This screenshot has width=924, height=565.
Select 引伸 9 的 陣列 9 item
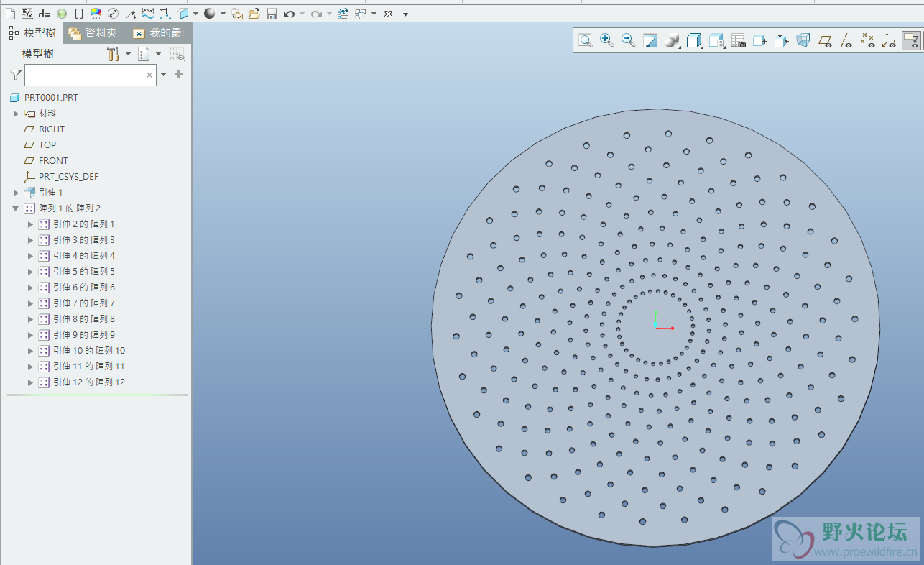point(84,335)
